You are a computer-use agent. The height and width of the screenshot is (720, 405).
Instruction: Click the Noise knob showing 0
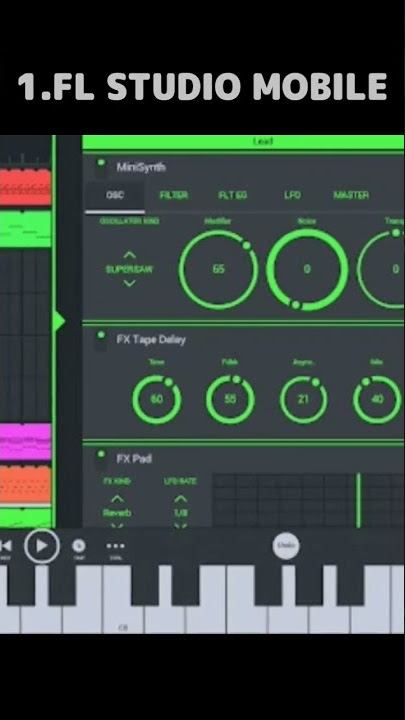[307, 270]
